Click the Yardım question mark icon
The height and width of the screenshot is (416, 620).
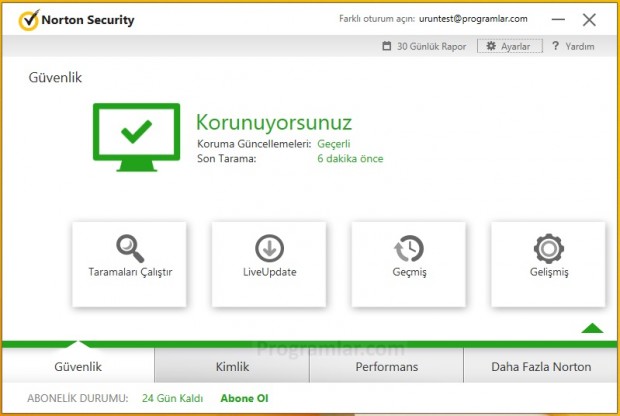pyautogui.click(x=555, y=46)
